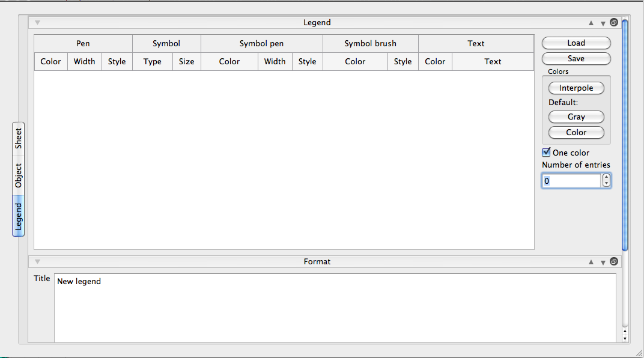Image resolution: width=644 pixels, height=358 pixels.
Task: Increase Number of entries with stepper up
Action: tap(606, 177)
